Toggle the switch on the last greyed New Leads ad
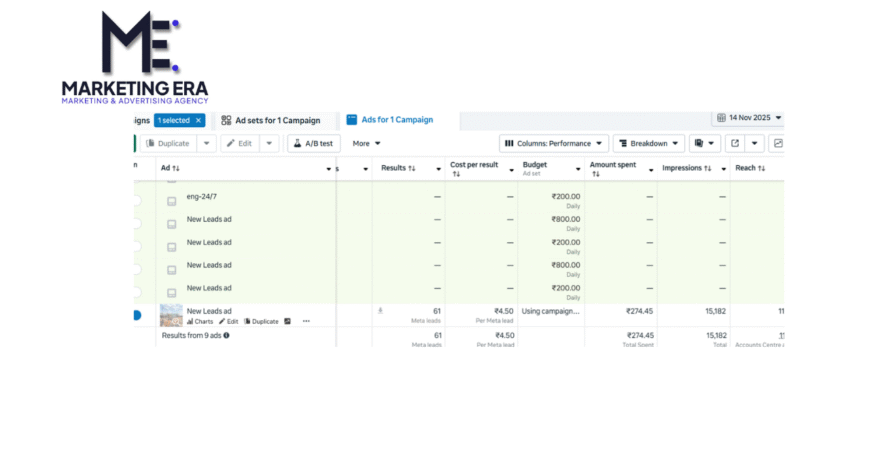The width and height of the screenshot is (870, 457). pyautogui.click(x=136, y=292)
